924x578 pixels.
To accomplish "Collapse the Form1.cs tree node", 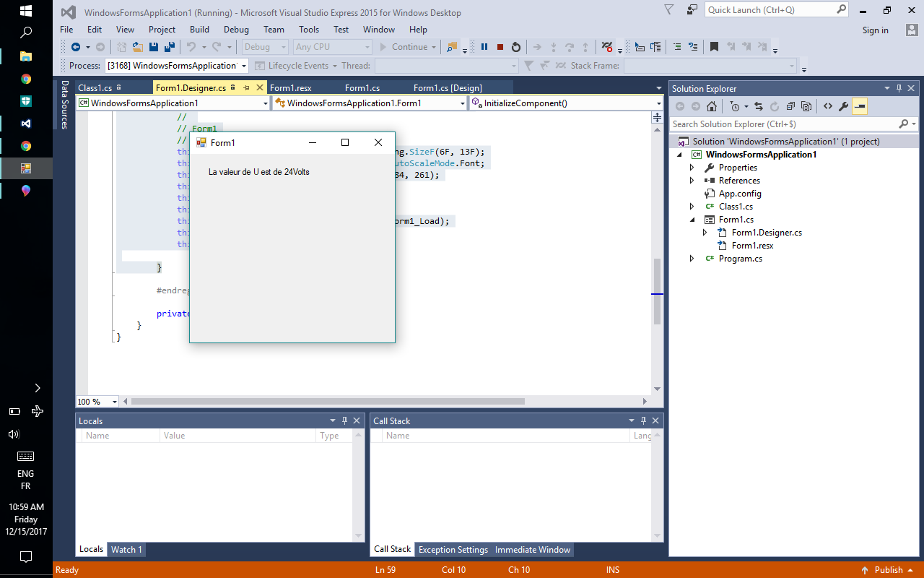I will click(x=692, y=220).
